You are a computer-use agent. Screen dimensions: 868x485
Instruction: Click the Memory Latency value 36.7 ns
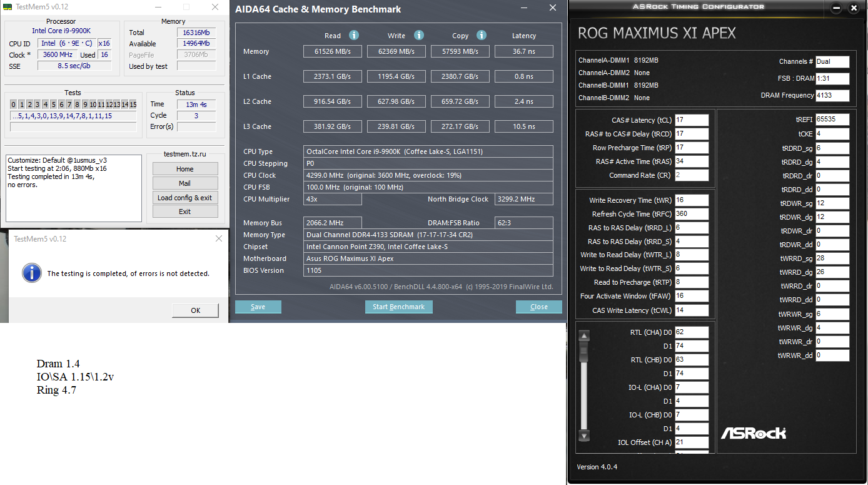click(524, 51)
